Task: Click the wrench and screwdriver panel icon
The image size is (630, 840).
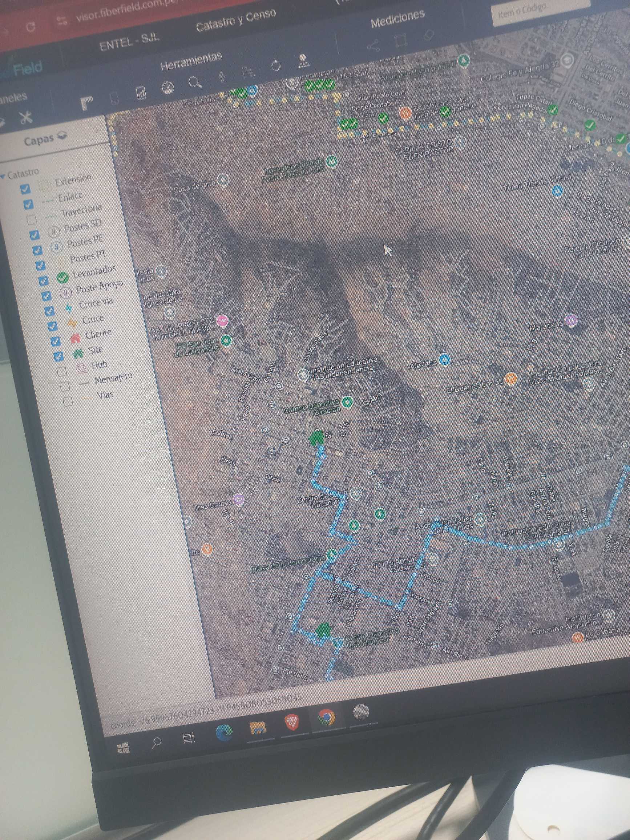Action: tap(26, 118)
